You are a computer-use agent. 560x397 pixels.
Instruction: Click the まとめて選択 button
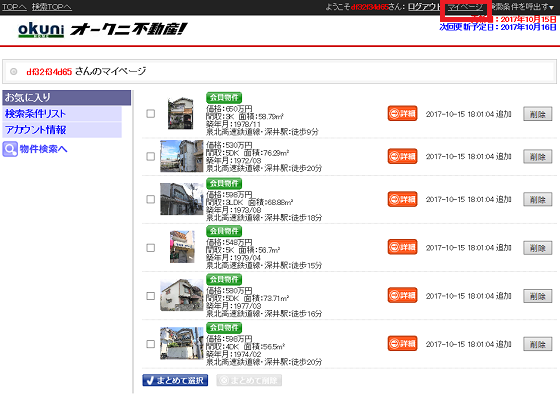tap(175, 380)
